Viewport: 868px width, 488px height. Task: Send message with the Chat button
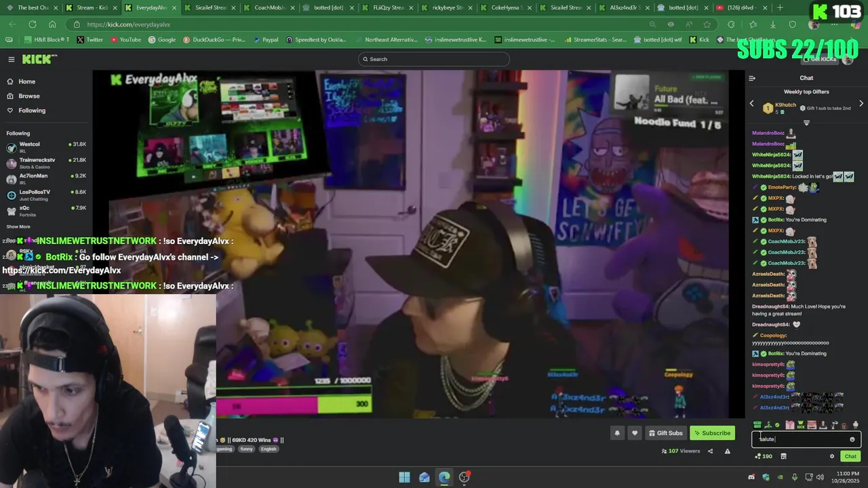[850, 456]
